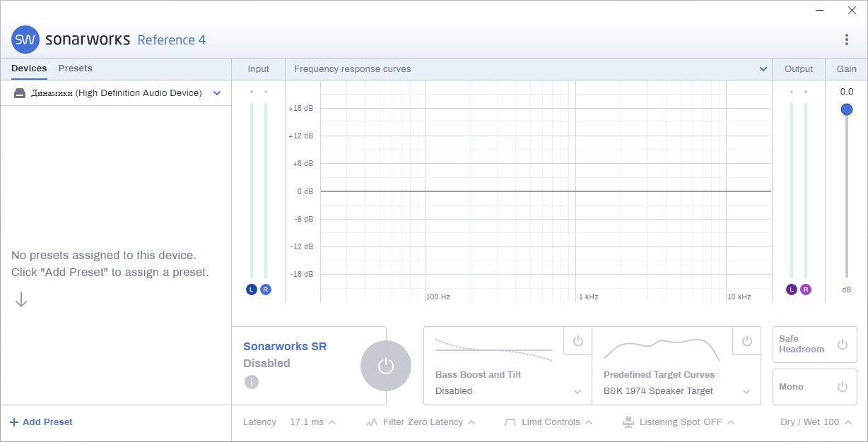Enable Sonarworks SR with large power button
The image size is (868, 442).
coord(386,366)
